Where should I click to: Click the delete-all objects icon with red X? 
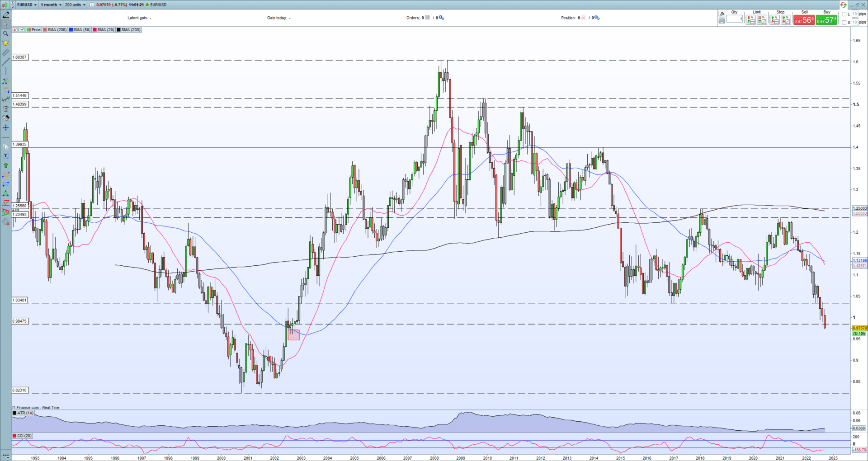pyautogui.click(x=6, y=221)
